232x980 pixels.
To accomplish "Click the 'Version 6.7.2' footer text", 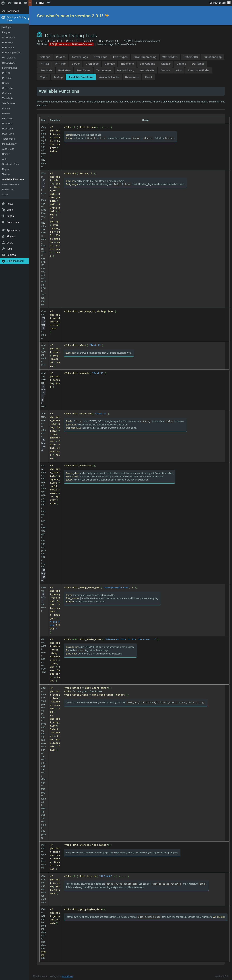I will (221, 976).
